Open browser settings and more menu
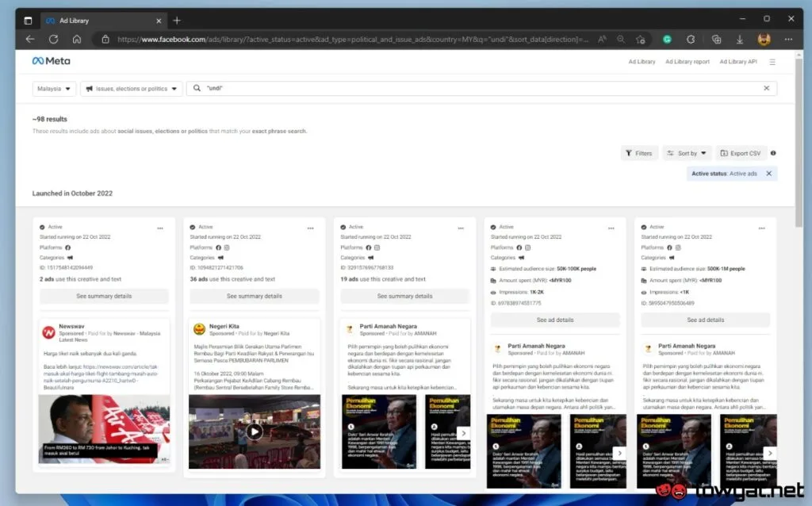812x506 pixels. (788, 40)
